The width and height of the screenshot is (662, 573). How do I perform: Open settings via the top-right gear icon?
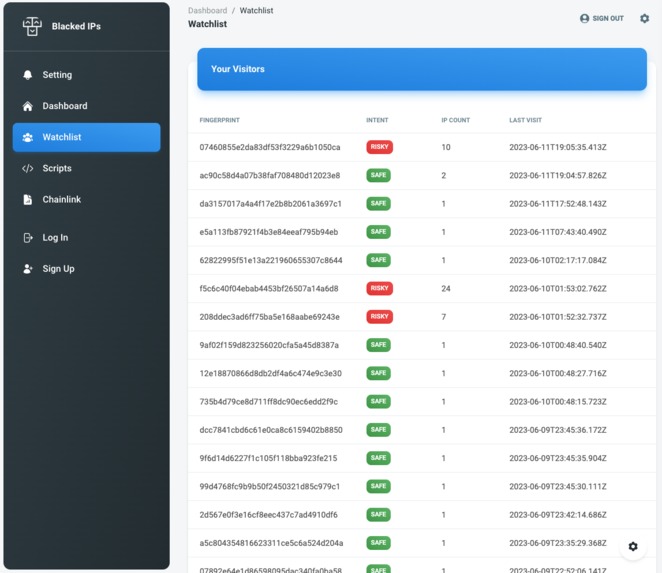(x=644, y=18)
